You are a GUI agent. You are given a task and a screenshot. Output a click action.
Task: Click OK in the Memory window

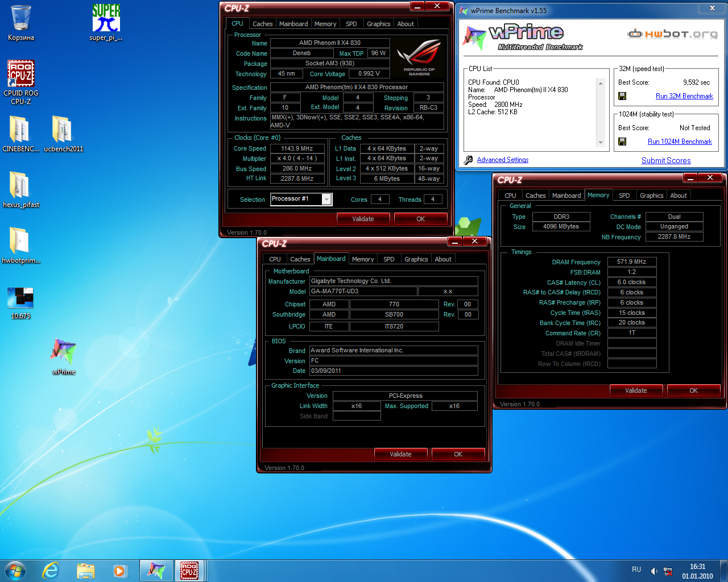[x=693, y=390]
